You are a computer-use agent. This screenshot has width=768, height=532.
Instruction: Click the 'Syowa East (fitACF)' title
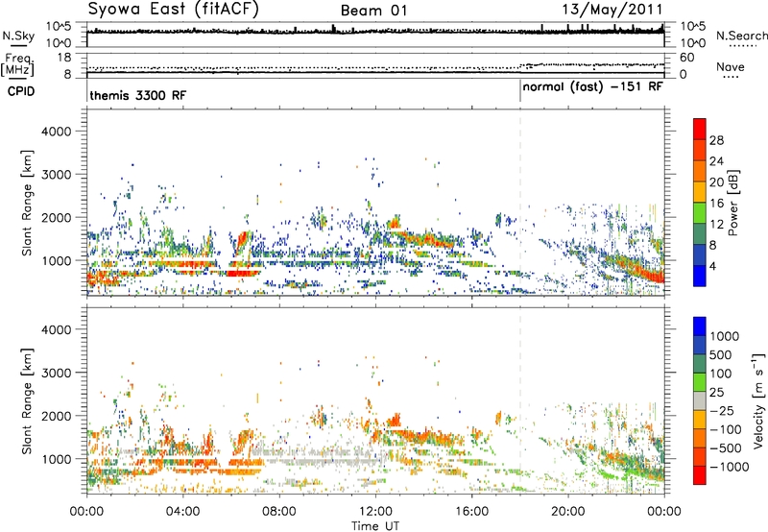[x=173, y=9]
